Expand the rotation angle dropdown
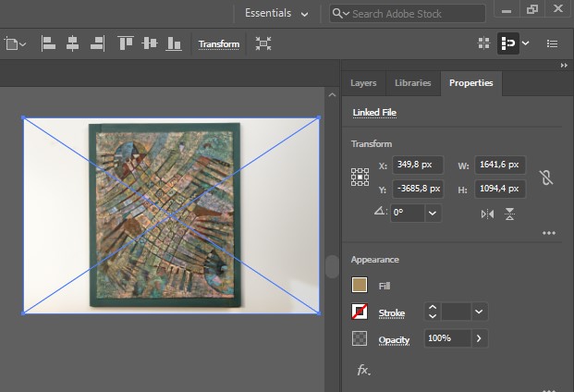This screenshot has width=574, height=392. pos(432,213)
